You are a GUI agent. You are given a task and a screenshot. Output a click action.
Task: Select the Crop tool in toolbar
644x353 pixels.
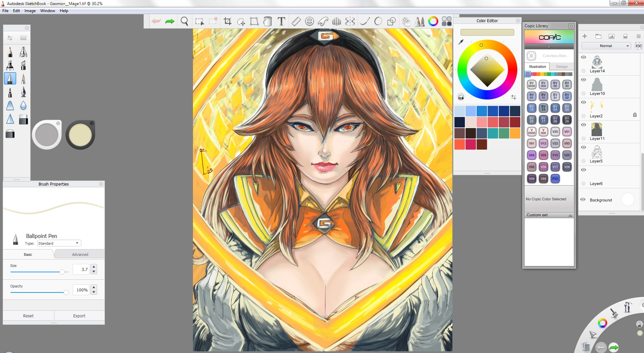(x=228, y=22)
